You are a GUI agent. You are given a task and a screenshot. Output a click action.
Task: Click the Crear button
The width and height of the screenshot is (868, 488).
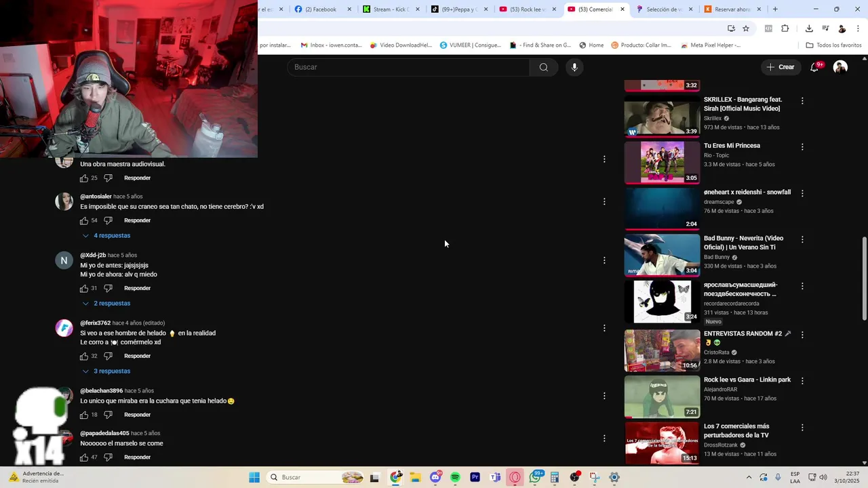781,67
